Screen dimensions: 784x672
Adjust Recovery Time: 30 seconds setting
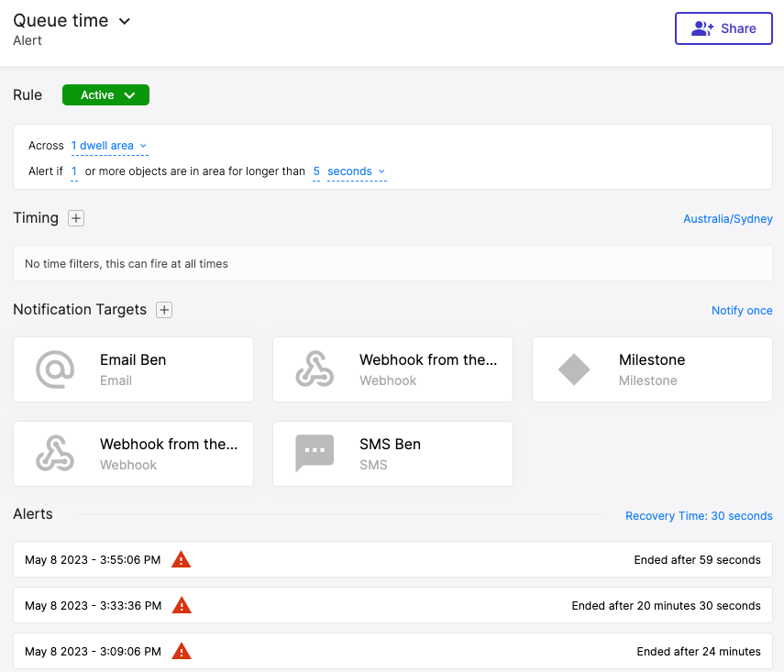tap(698, 516)
